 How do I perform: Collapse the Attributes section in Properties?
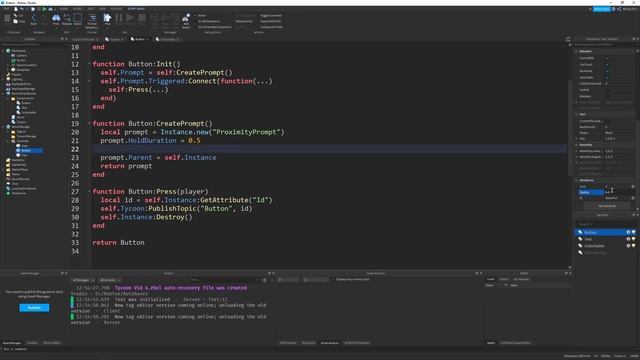coord(576,180)
